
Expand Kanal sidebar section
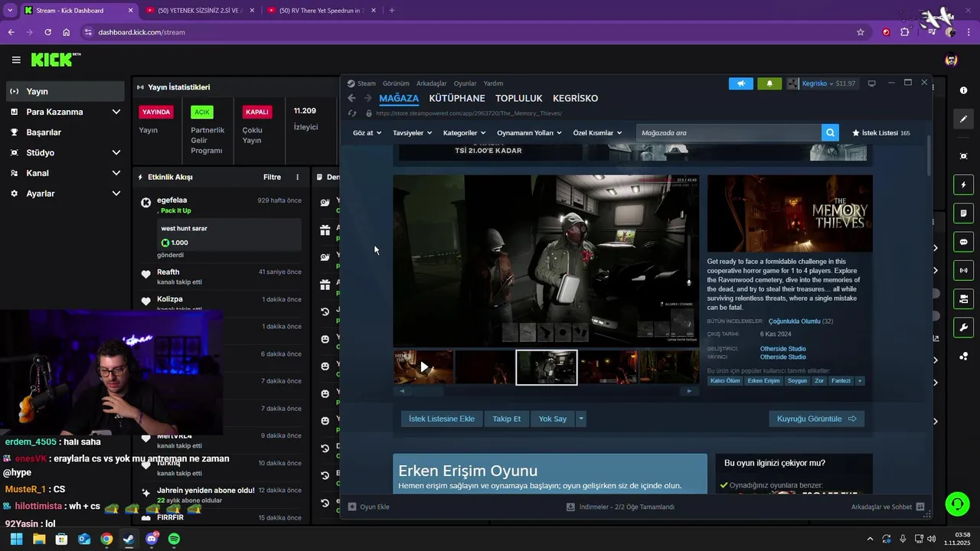click(116, 173)
